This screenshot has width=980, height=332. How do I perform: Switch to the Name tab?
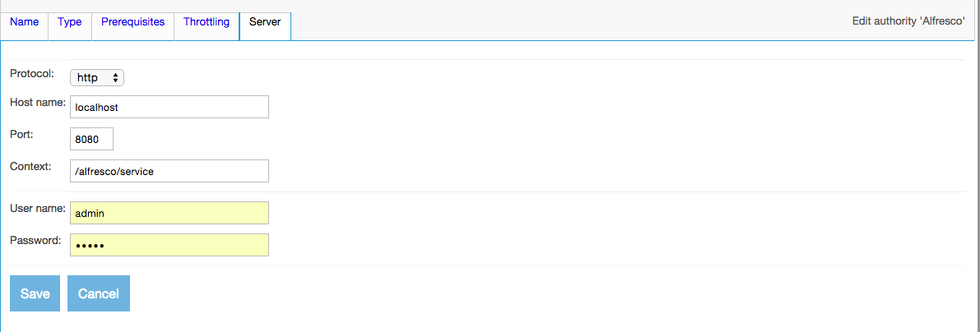[24, 22]
